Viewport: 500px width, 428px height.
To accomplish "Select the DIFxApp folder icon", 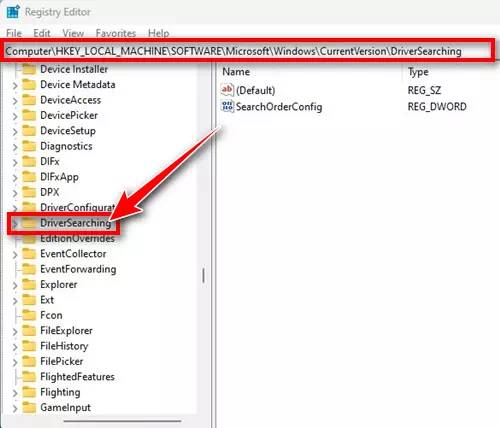I will 29,177.
